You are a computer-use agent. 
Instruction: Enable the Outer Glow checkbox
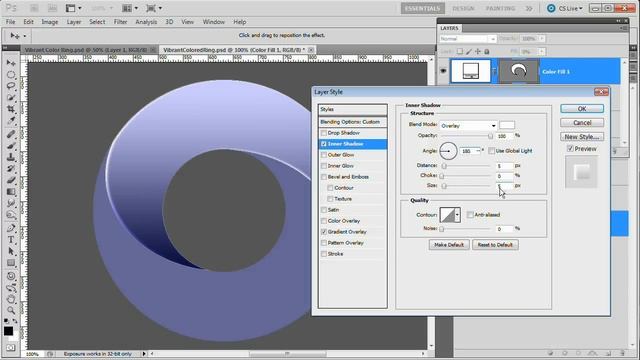tap(324, 155)
